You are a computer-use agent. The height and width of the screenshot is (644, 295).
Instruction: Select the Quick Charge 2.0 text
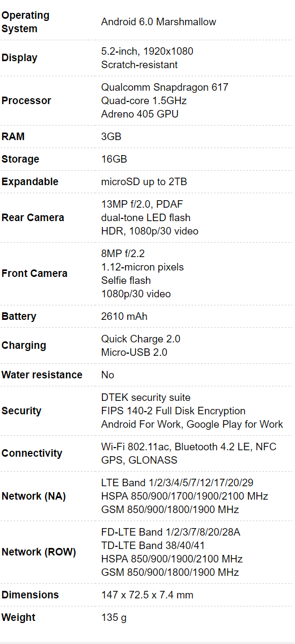click(x=141, y=339)
